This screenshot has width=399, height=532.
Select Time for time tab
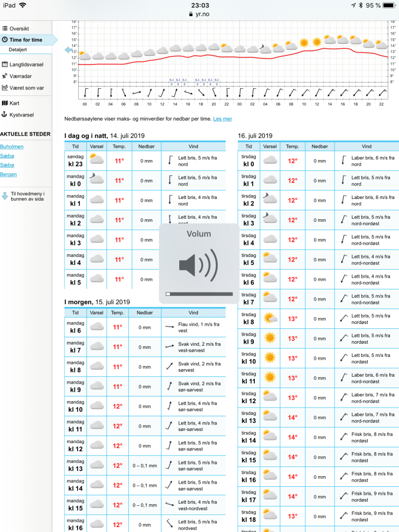(26, 40)
